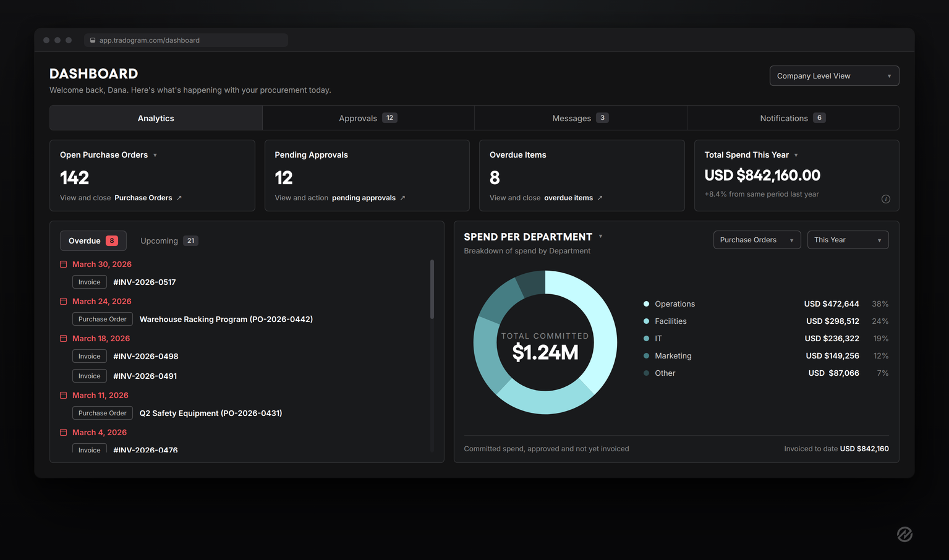Open the overdue items link
This screenshot has height=560, width=949.
tap(568, 198)
